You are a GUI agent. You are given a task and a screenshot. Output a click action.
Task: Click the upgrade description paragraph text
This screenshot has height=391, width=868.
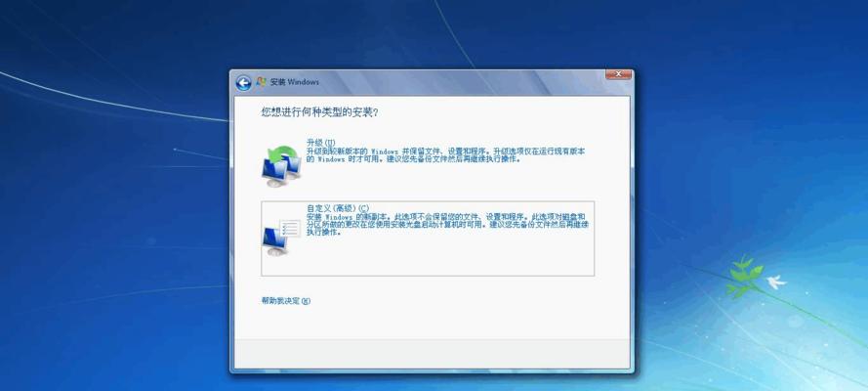446,155
